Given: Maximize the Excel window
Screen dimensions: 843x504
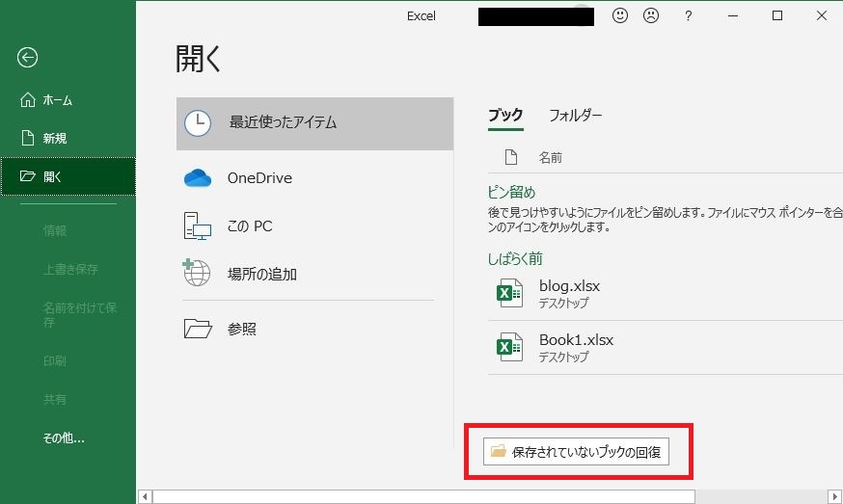Looking at the screenshot, I should pos(776,15).
